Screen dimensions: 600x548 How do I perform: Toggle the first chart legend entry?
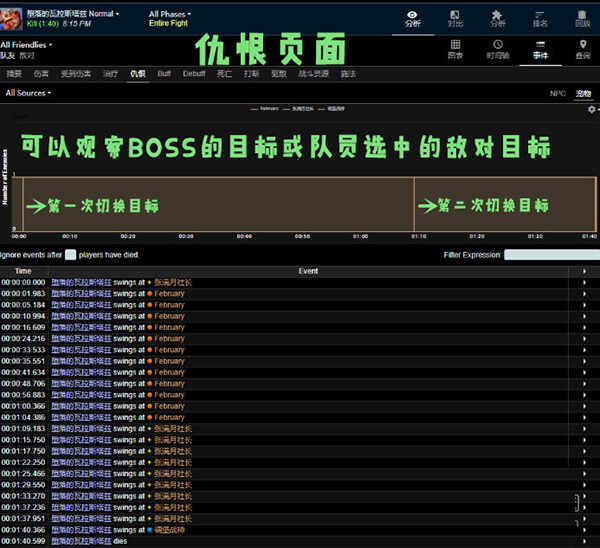[x=265, y=109]
